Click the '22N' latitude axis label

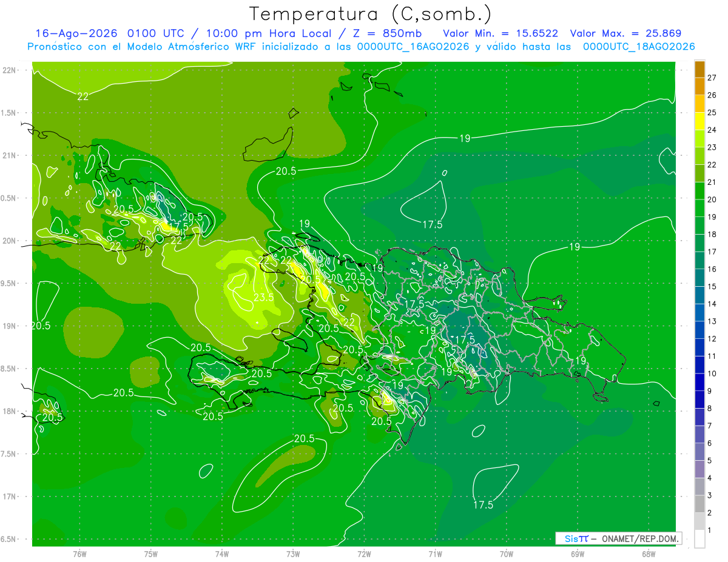[9, 70]
